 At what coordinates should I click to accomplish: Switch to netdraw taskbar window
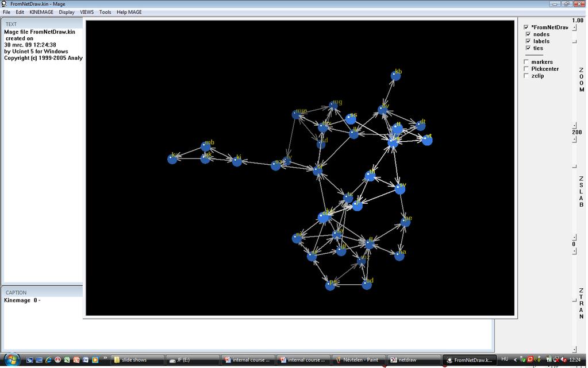414,360
